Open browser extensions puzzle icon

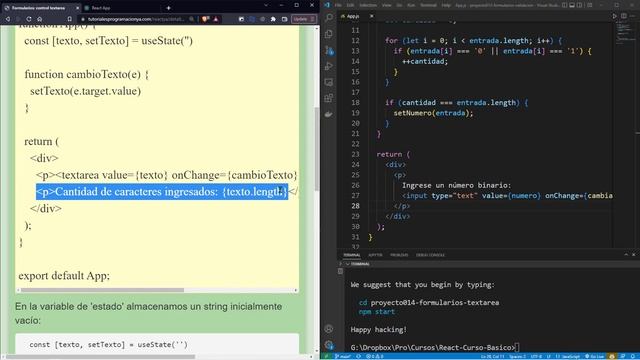click(x=273, y=19)
